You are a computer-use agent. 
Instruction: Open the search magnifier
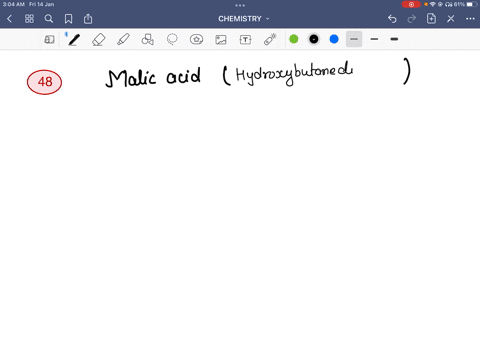pyautogui.click(x=49, y=19)
